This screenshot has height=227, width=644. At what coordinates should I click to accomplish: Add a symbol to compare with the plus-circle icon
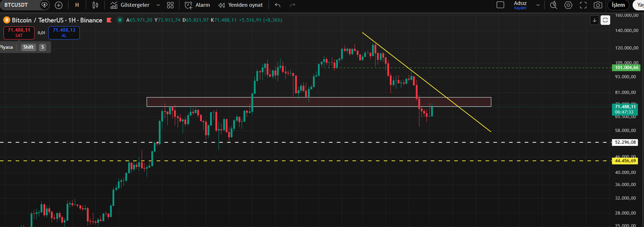[x=59, y=5]
